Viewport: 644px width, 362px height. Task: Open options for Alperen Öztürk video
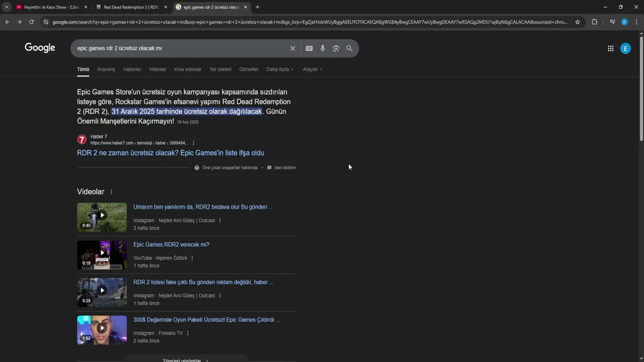[192, 258]
